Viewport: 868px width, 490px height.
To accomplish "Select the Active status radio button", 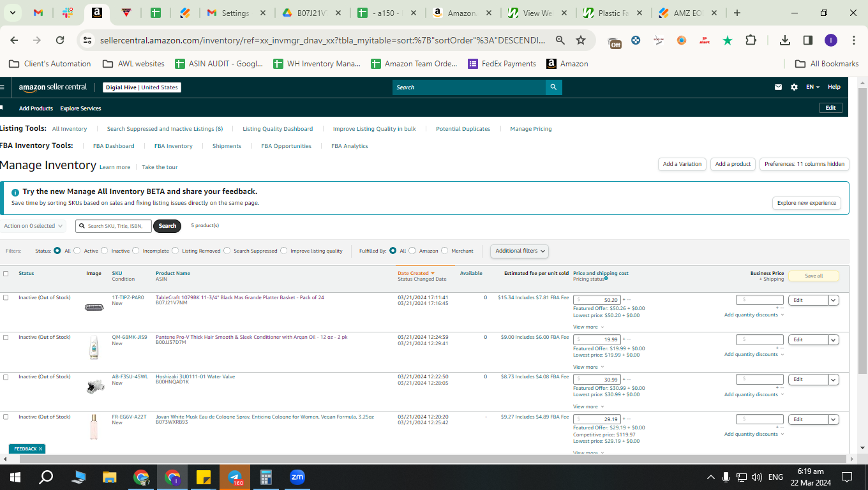I will click(77, 251).
